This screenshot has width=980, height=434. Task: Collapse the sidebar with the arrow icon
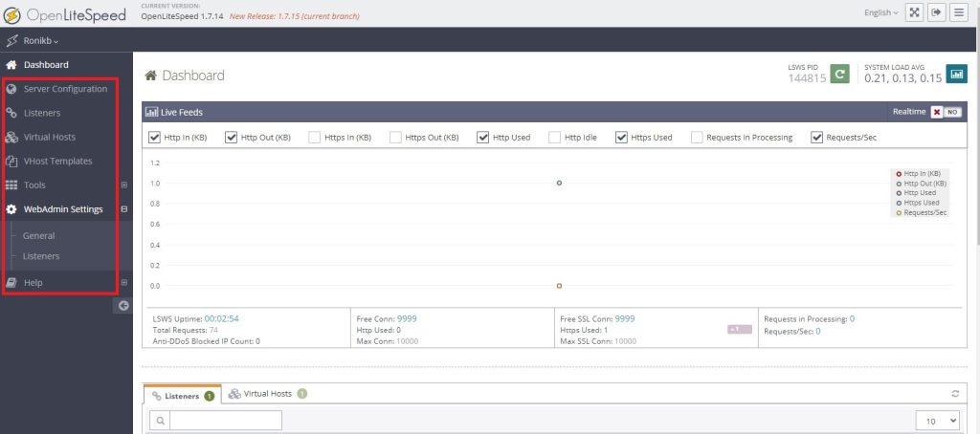[x=123, y=305]
